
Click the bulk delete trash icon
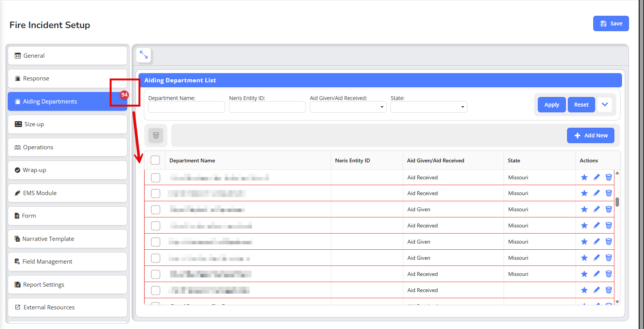tap(156, 135)
